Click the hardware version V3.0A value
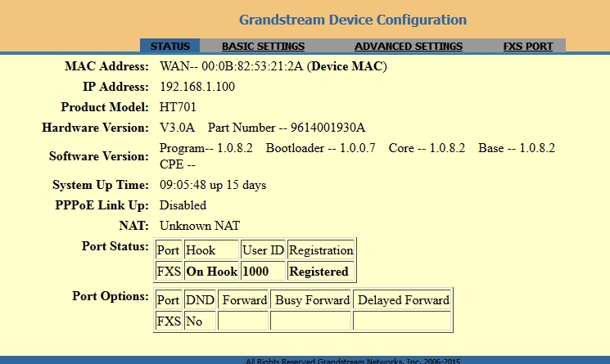The image size is (610, 364). point(177,128)
